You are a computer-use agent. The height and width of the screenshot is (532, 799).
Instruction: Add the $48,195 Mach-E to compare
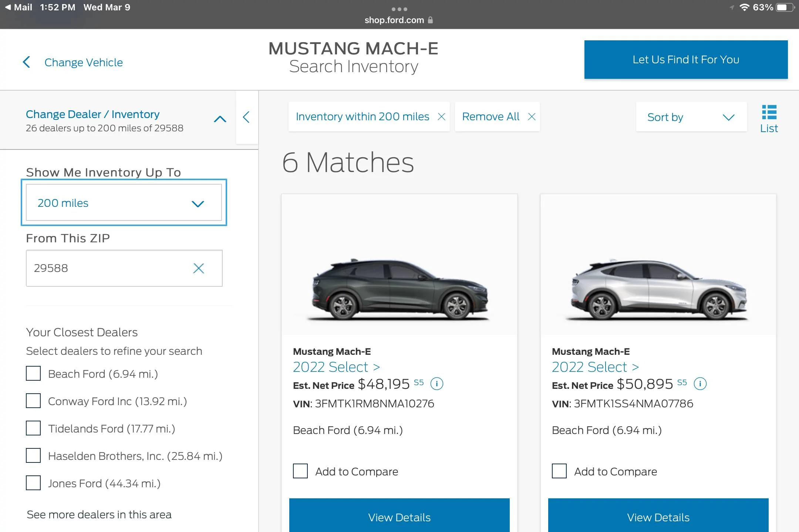[x=300, y=471]
